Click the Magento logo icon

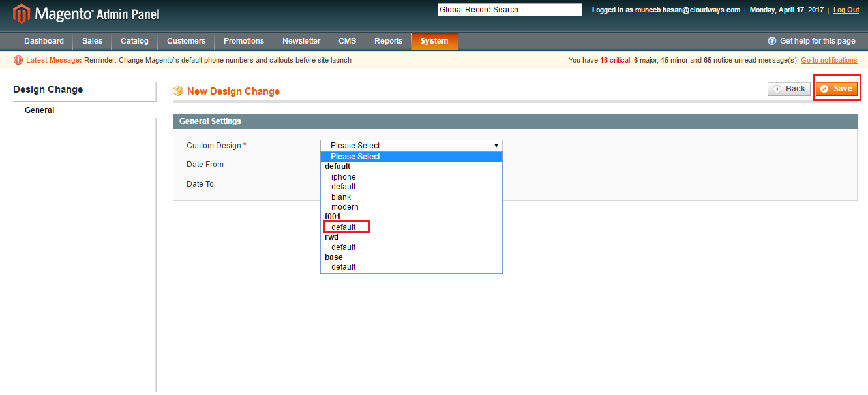pyautogui.click(x=22, y=14)
